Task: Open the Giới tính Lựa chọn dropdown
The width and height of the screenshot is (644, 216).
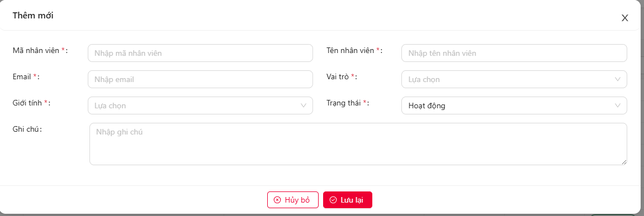Action: [201, 105]
